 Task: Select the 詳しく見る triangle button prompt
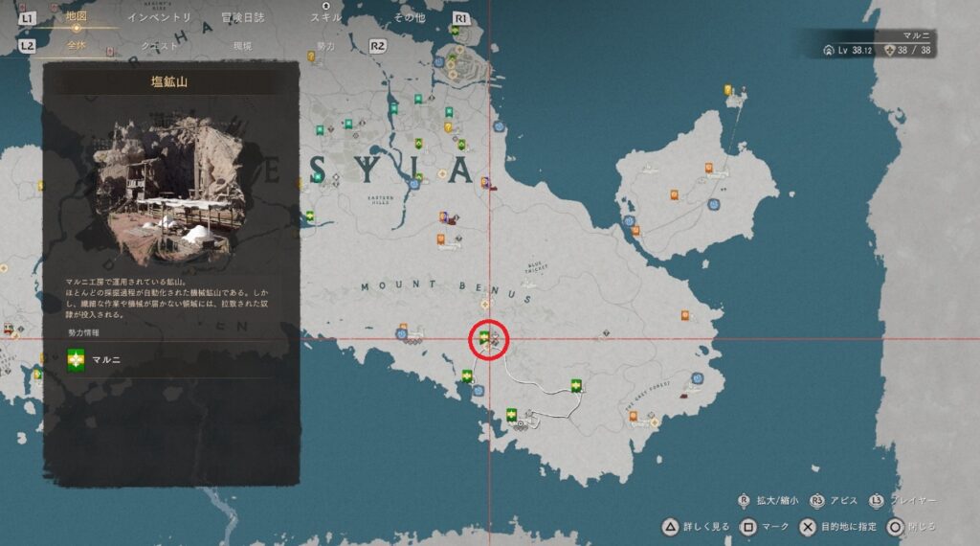point(696,527)
